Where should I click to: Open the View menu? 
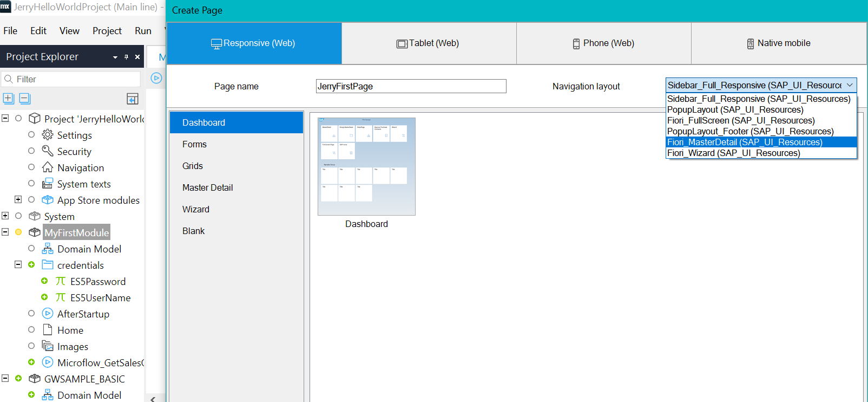69,31
